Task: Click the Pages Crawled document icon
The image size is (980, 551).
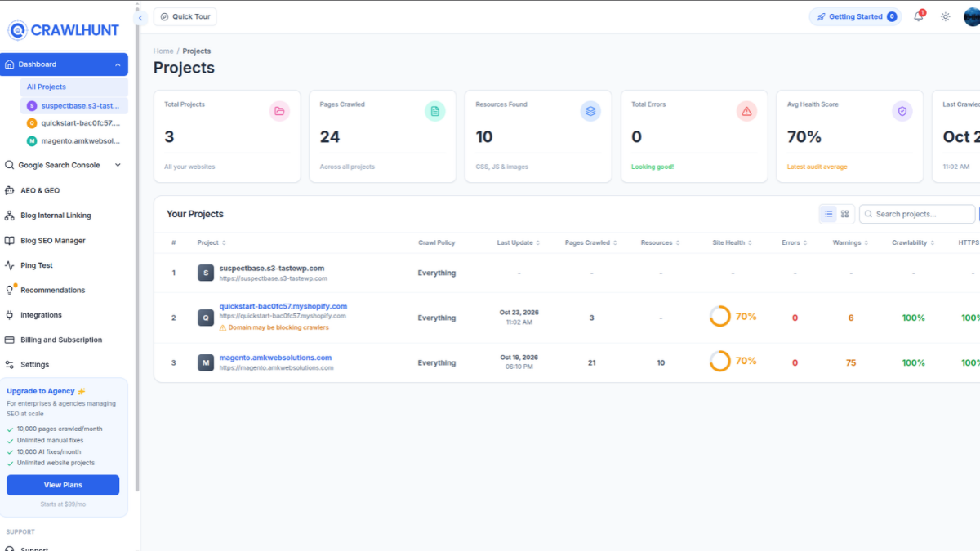Action: point(435,111)
